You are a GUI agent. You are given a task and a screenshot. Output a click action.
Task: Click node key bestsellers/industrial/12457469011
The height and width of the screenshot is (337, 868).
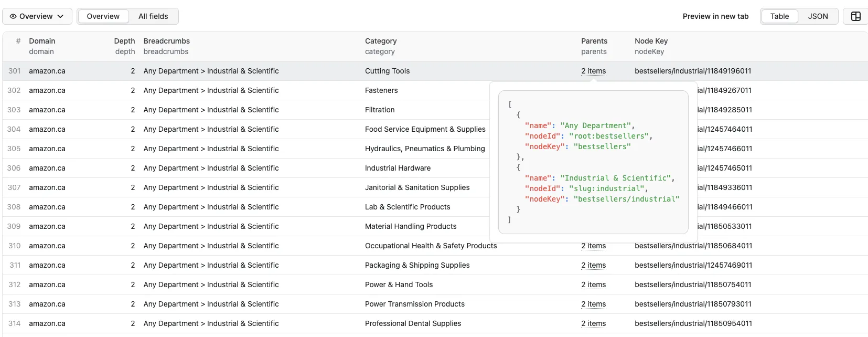coord(693,265)
